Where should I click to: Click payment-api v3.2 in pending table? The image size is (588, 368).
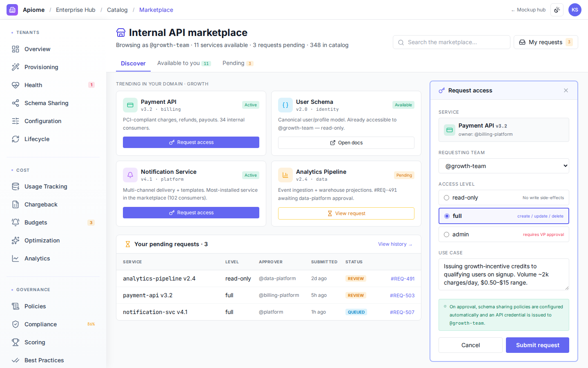pos(148,295)
